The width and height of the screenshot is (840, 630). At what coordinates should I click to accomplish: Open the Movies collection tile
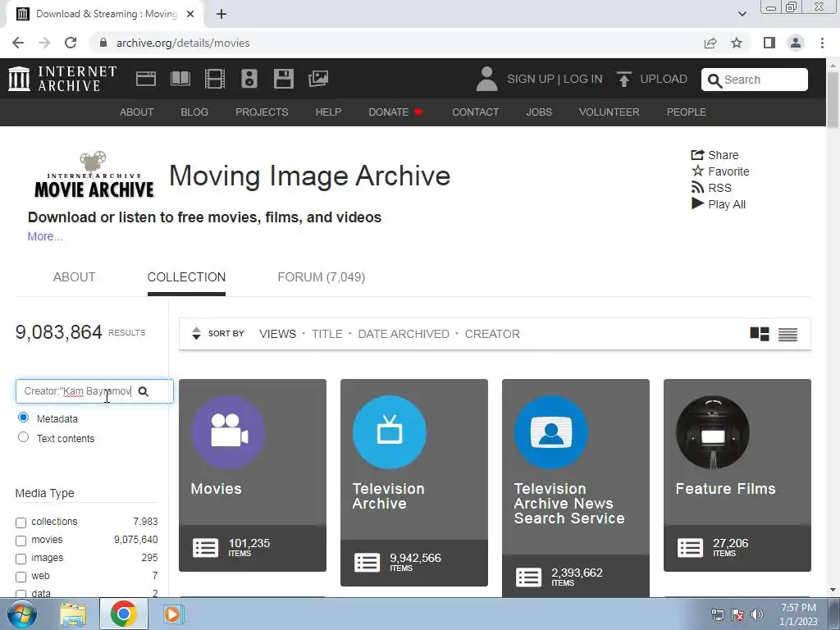pos(253,475)
